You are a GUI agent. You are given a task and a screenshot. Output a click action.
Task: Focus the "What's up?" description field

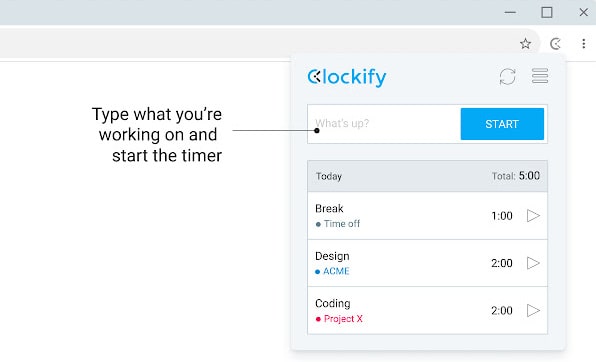tap(384, 124)
